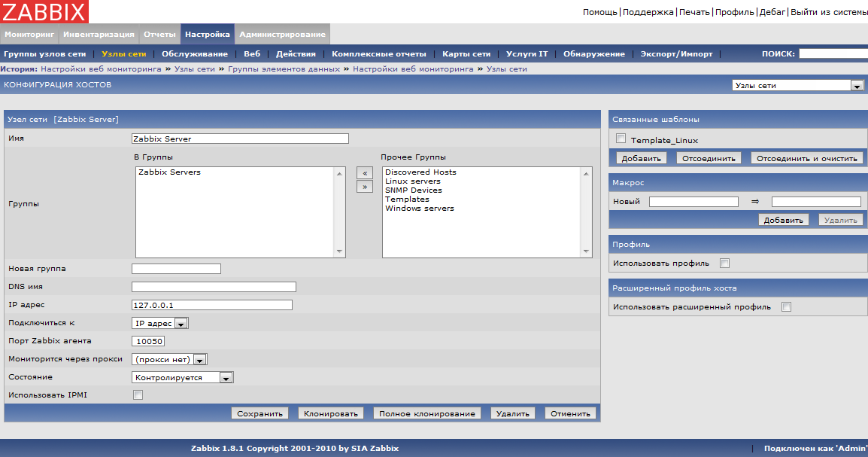
Task: Open Обнаружение submenu
Action: 594,53
